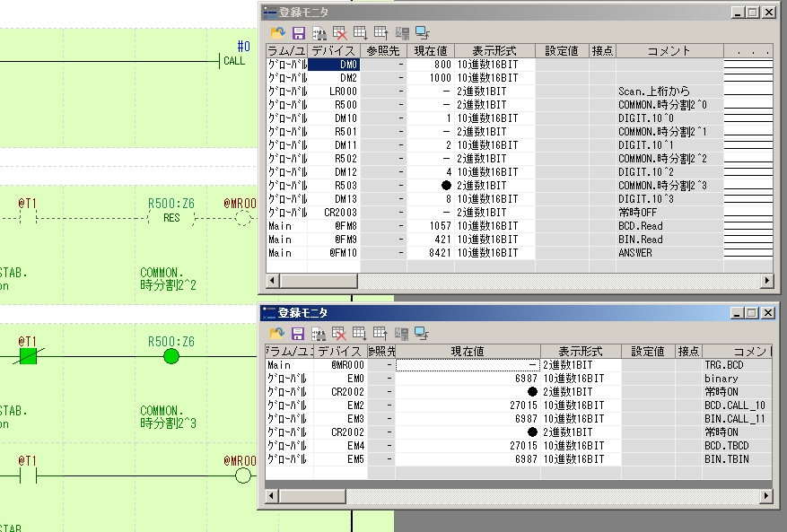Open a monitor file with the folder icon
Image resolution: width=787 pixels, height=532 pixels.
[278, 31]
